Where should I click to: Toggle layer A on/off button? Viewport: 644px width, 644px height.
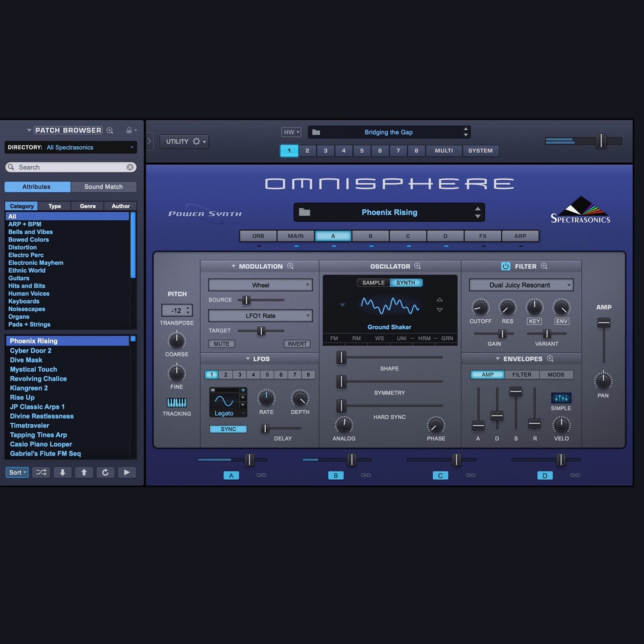[x=231, y=475]
